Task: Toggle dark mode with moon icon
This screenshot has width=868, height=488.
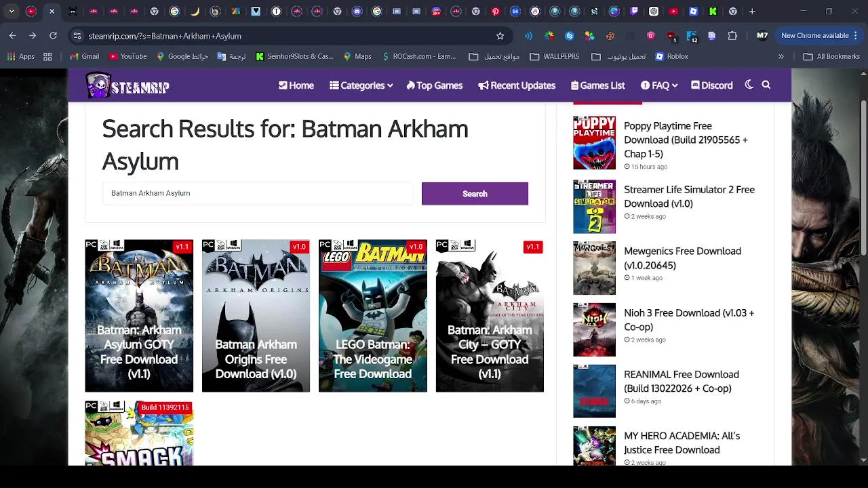Action: point(749,85)
